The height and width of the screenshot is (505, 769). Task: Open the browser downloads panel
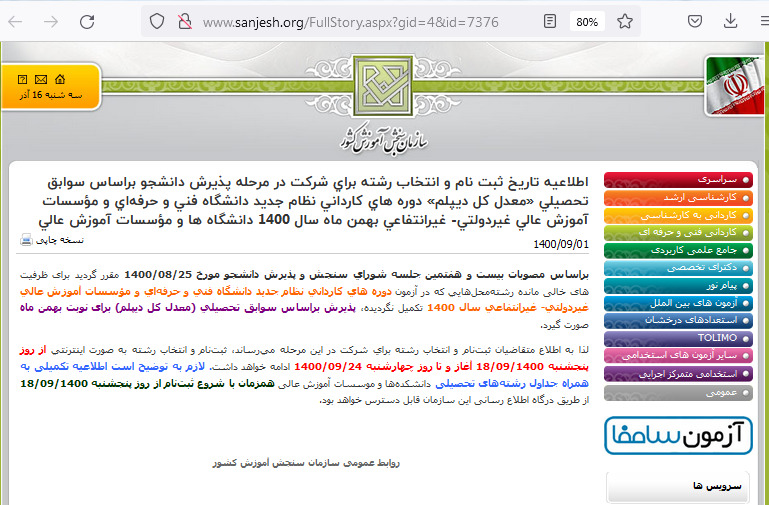[731, 21]
